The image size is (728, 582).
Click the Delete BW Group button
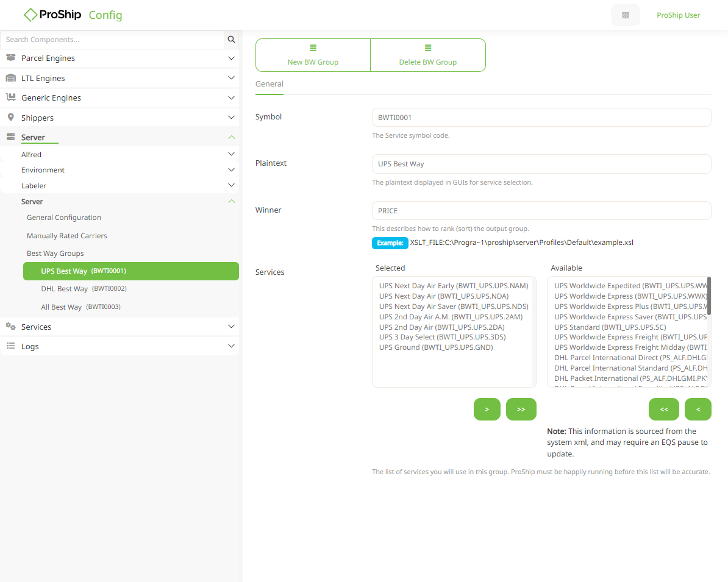pyautogui.click(x=428, y=55)
